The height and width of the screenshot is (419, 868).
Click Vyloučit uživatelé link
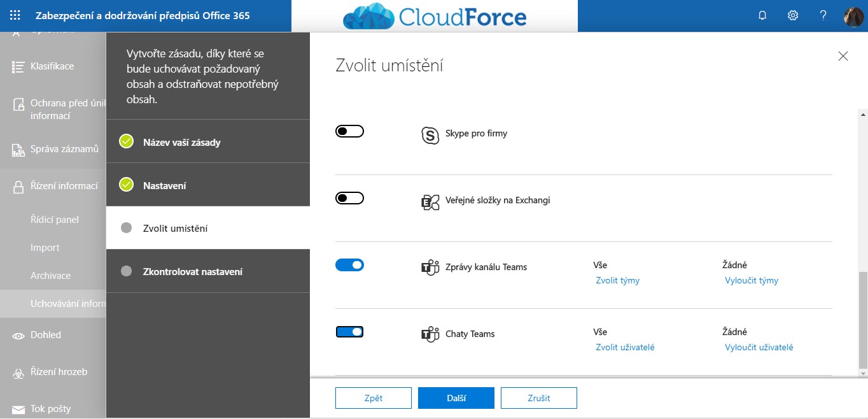(759, 347)
